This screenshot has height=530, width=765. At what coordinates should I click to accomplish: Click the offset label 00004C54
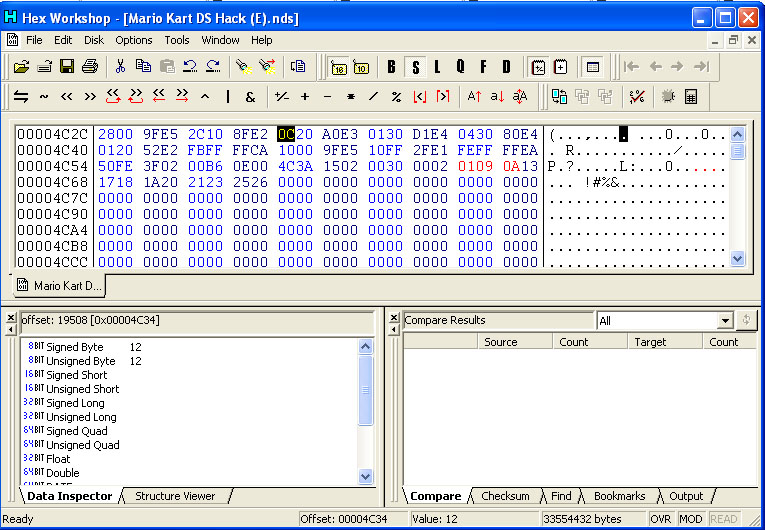(53, 166)
